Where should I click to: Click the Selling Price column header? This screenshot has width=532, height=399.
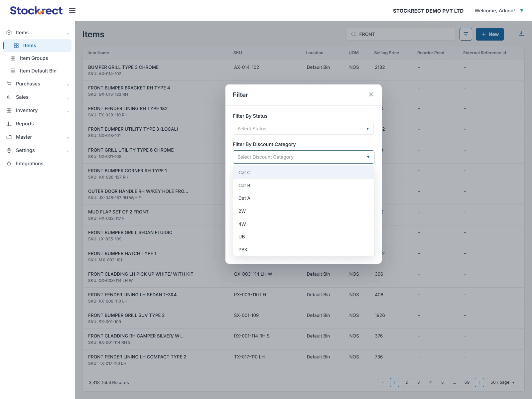386,53
